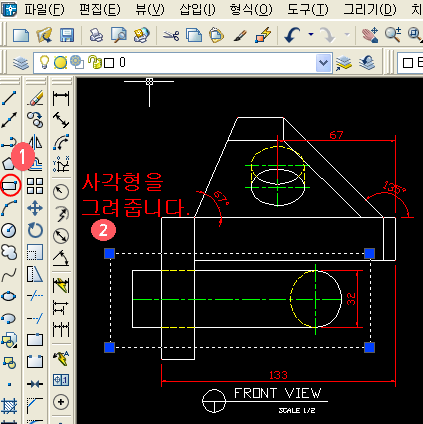Save the drawing with the floppy icon

67,35
